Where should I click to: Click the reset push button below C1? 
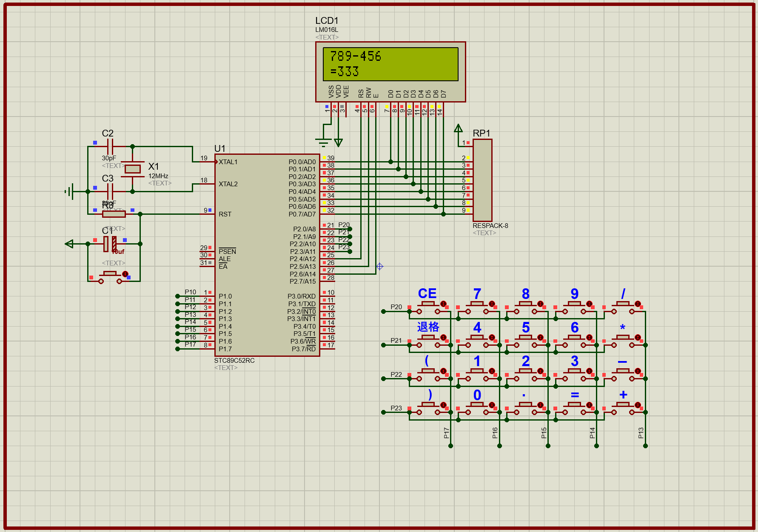click(110, 277)
